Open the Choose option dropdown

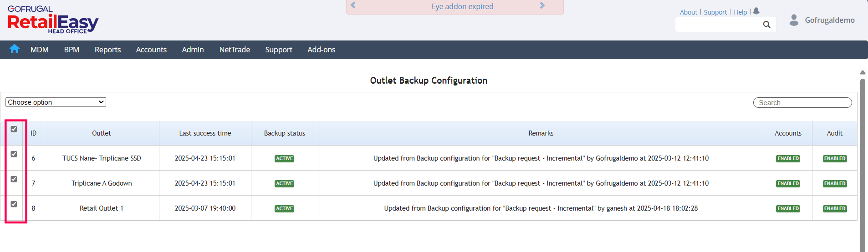(x=56, y=102)
